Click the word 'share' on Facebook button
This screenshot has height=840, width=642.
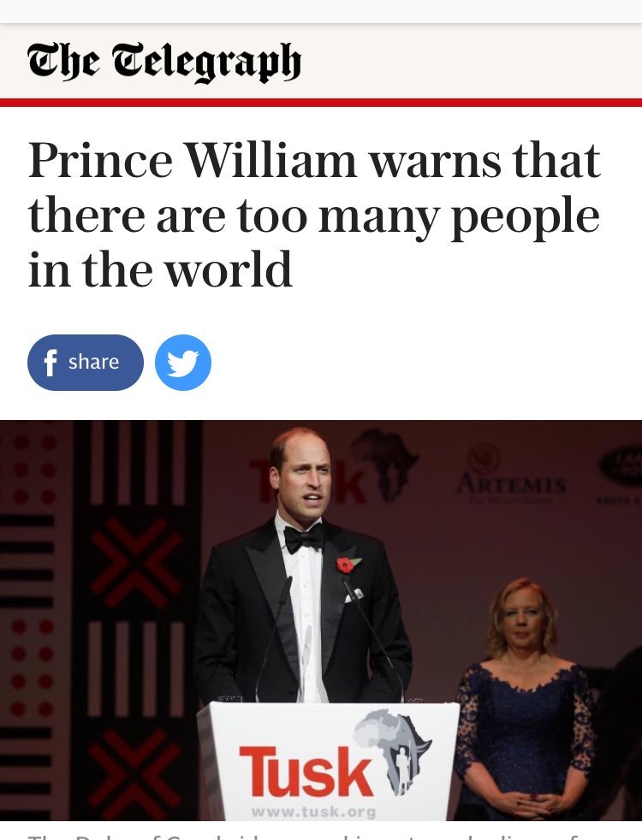(x=93, y=362)
